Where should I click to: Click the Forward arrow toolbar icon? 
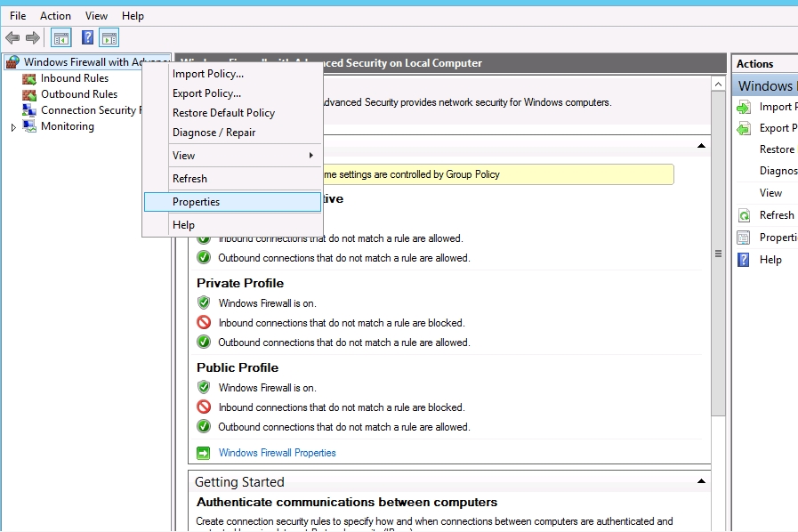pos(33,37)
